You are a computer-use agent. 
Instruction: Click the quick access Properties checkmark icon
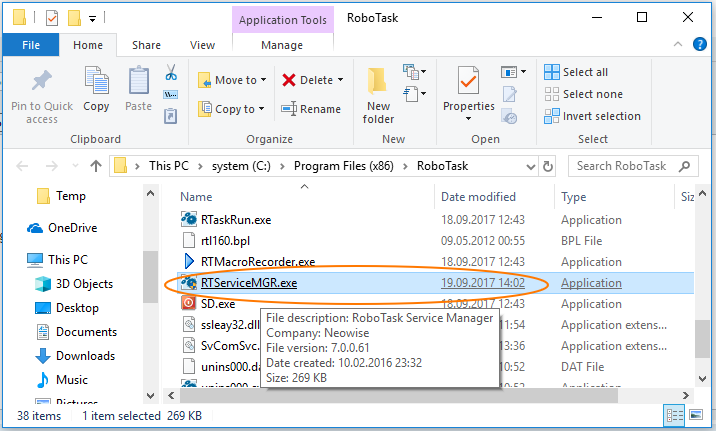[x=52, y=18]
